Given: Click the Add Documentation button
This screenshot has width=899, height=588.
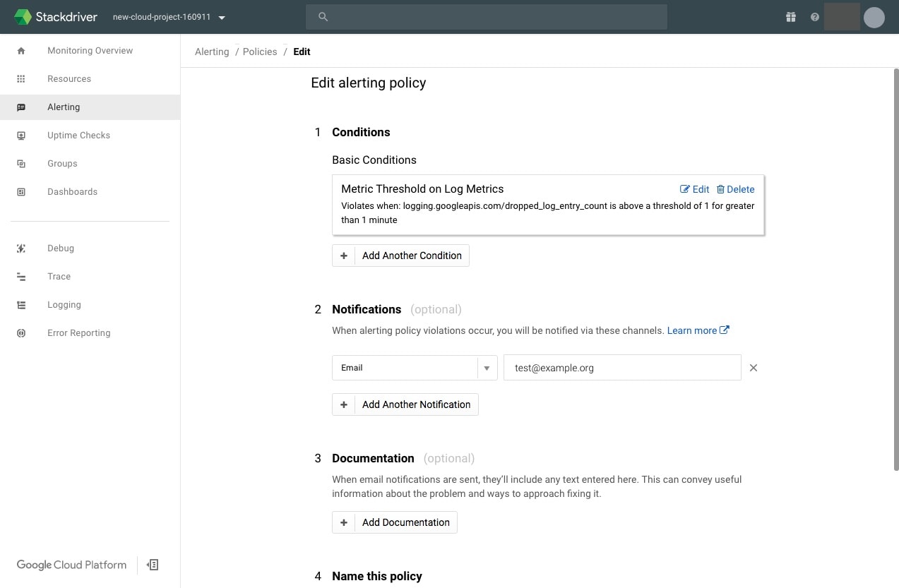Looking at the screenshot, I should click(x=395, y=522).
